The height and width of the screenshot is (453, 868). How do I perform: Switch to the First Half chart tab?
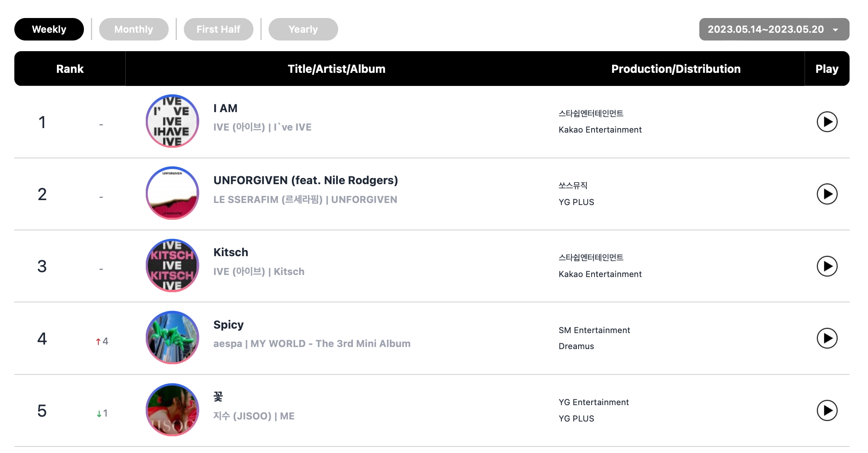(x=218, y=29)
